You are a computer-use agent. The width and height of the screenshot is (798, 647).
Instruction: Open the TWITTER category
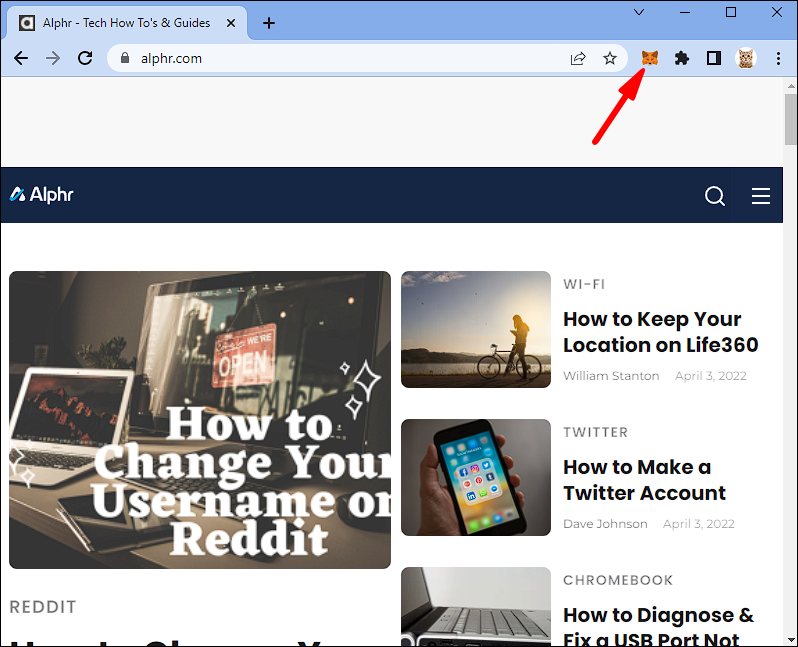(x=595, y=432)
